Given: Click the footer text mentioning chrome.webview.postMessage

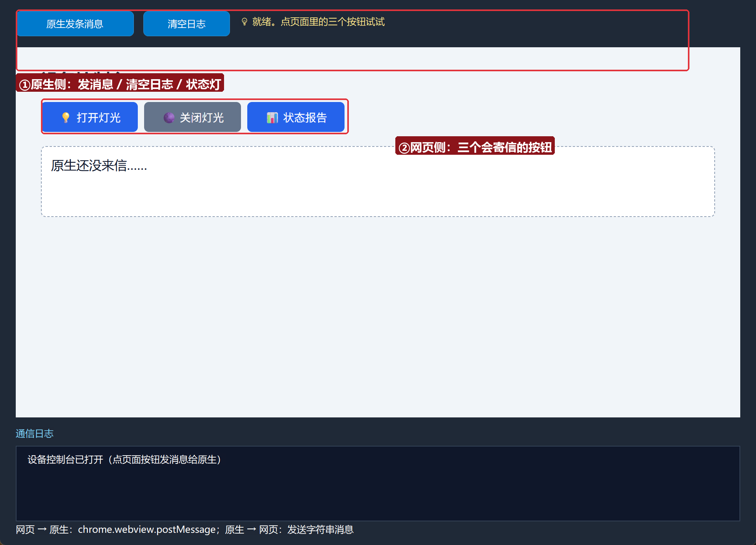Looking at the screenshot, I should pos(185,530).
